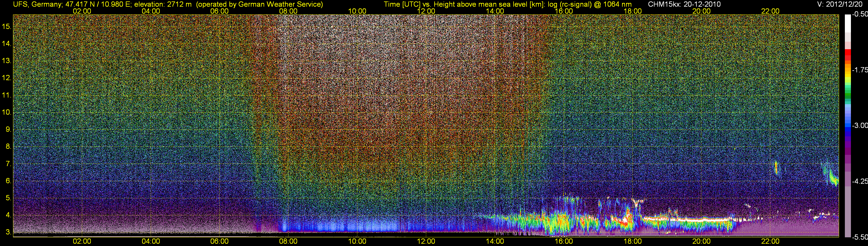The width and height of the screenshot is (868, 246).
Task: Click '12:00' on the upper time axis
Action: 426,11
